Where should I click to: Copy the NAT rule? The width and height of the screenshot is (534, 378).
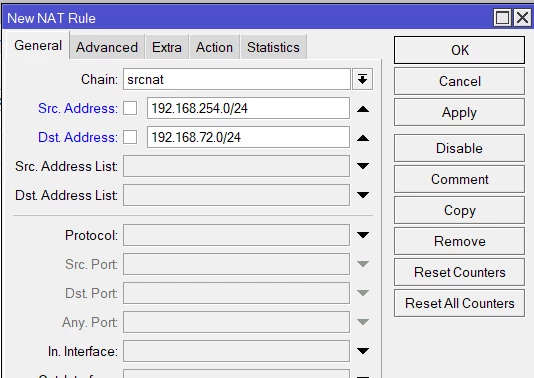click(x=459, y=210)
